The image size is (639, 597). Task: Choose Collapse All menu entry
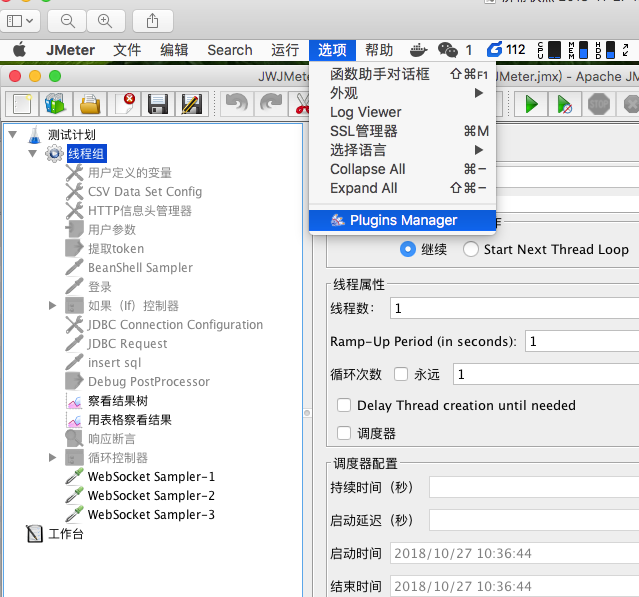[x=402, y=169]
